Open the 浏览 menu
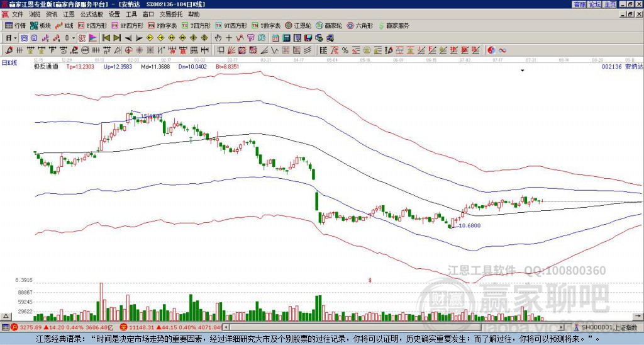 pyautogui.click(x=35, y=14)
